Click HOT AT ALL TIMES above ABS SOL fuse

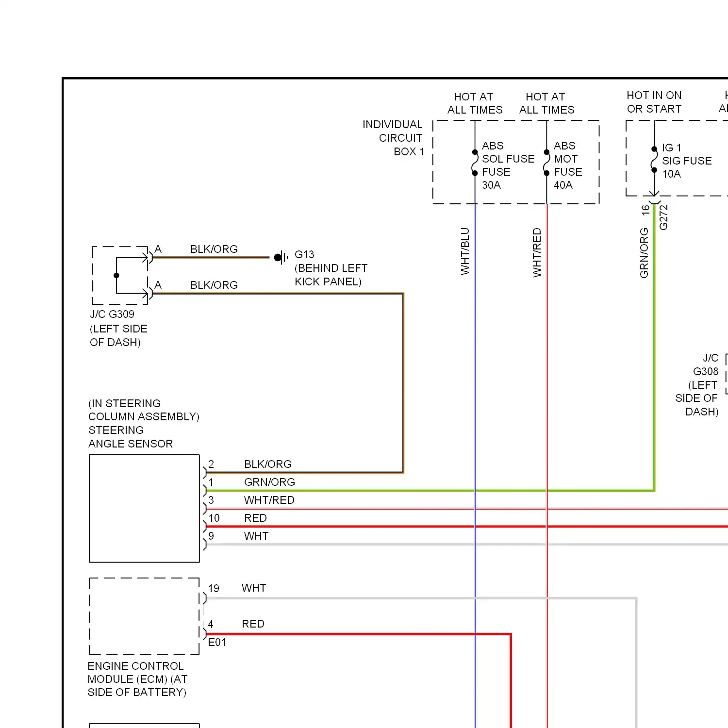tap(475, 103)
